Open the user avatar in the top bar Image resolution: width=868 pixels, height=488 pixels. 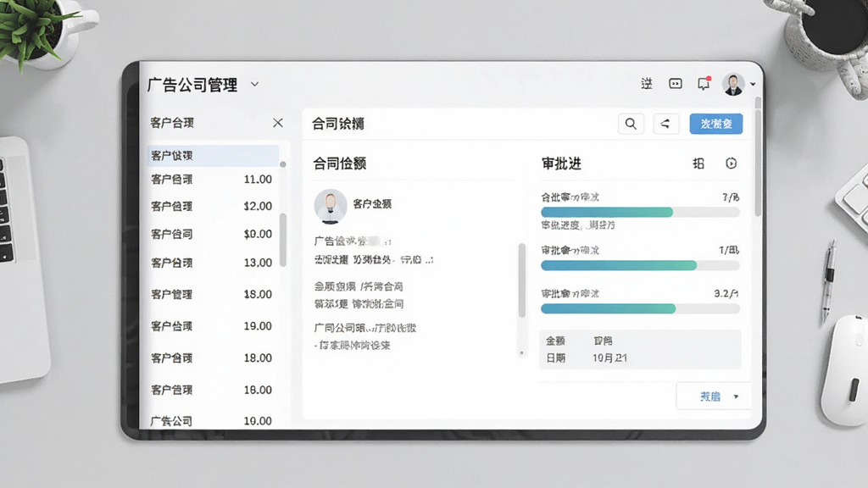pos(733,84)
